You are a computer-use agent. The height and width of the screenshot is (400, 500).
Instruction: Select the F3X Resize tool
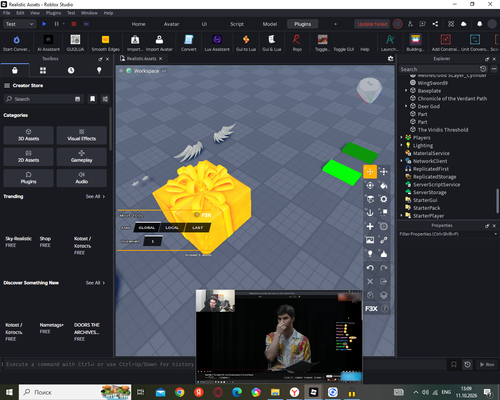pos(384,172)
